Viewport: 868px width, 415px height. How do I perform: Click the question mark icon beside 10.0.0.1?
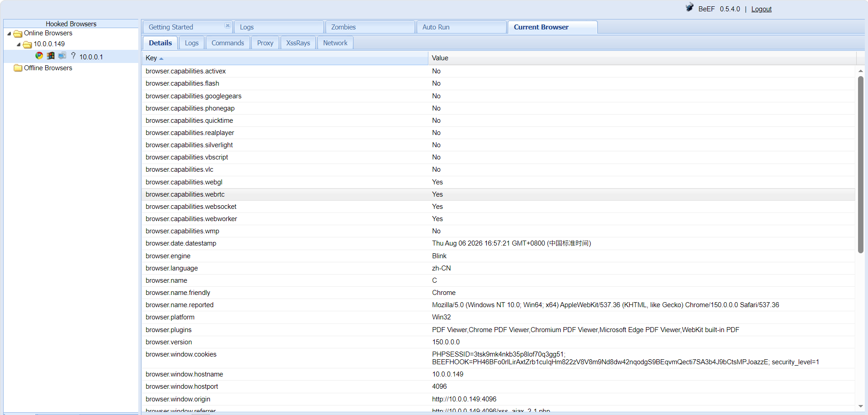[73, 56]
